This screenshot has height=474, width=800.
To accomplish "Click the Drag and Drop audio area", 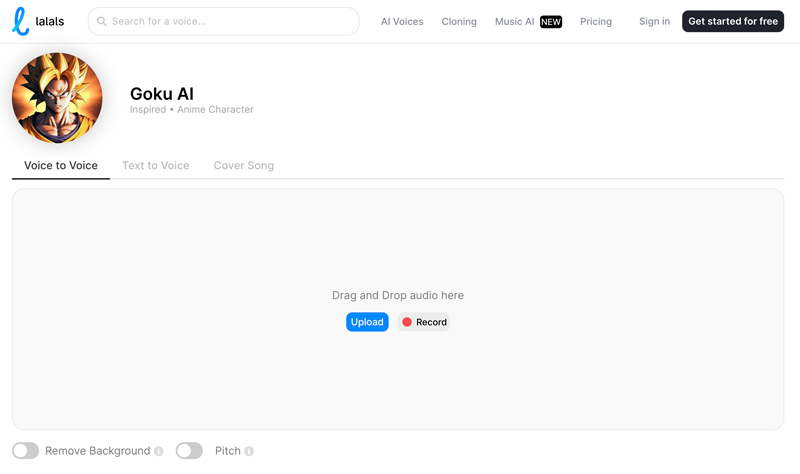I will coord(398,309).
